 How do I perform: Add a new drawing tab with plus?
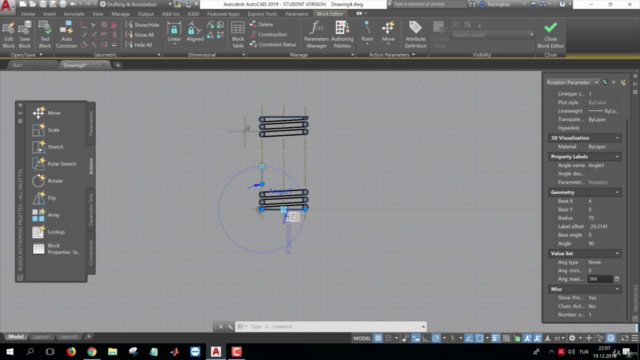pos(118,65)
